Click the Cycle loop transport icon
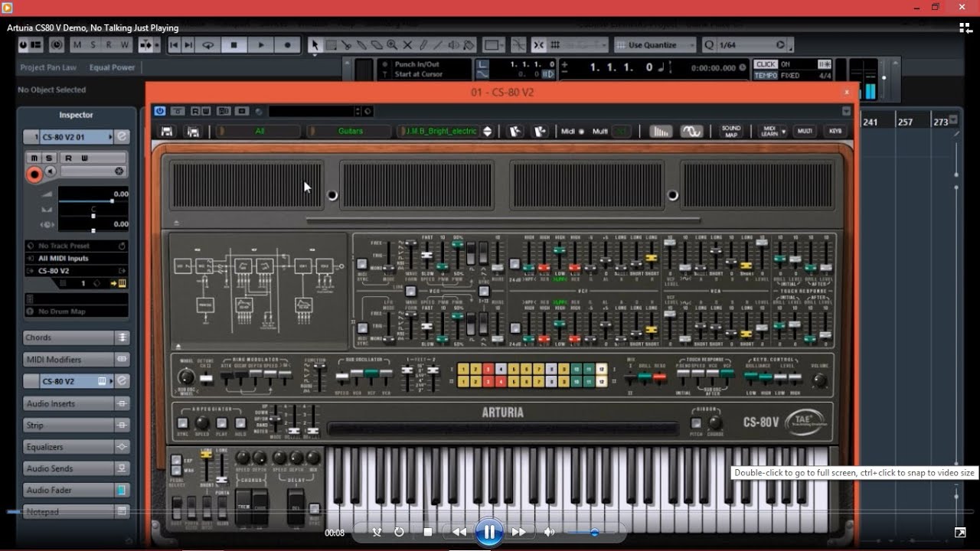 click(207, 45)
